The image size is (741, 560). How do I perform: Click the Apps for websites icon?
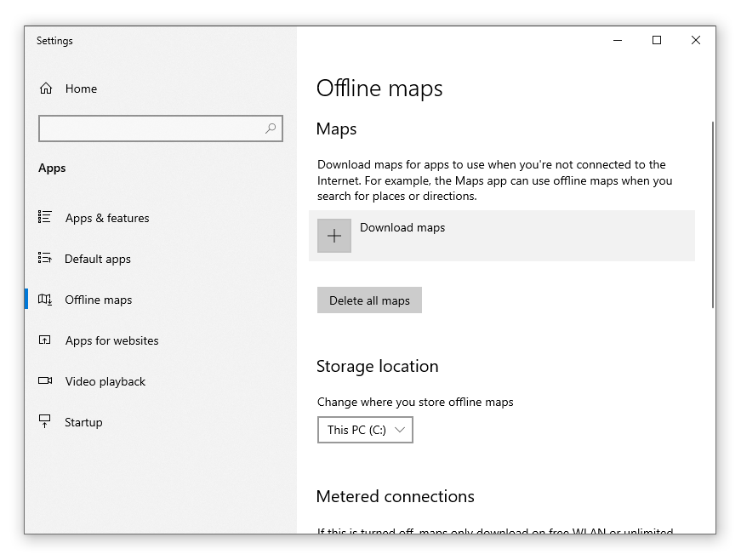(x=45, y=340)
